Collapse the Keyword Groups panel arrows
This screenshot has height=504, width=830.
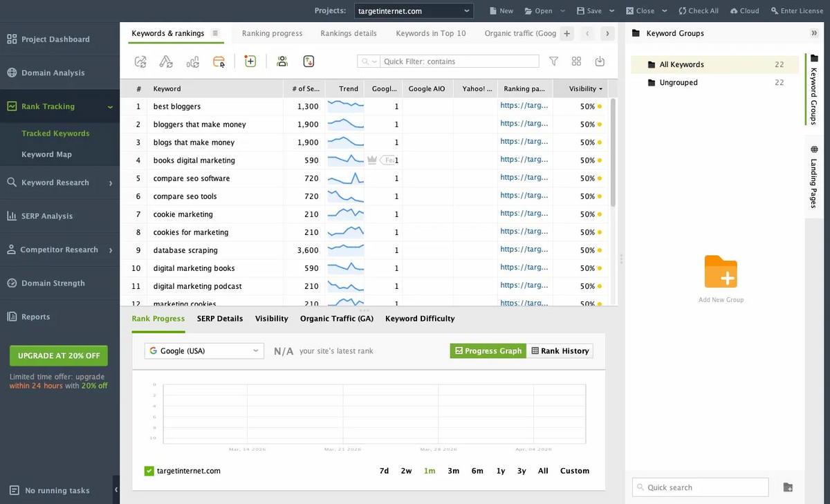[x=814, y=33]
